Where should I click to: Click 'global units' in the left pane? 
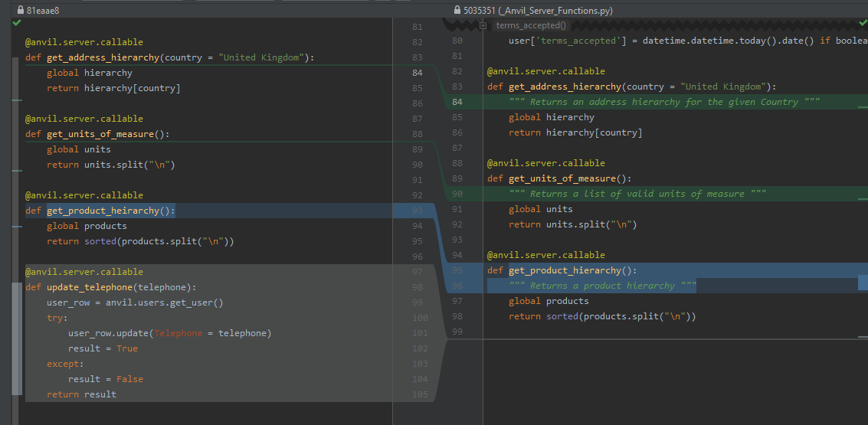click(x=79, y=149)
